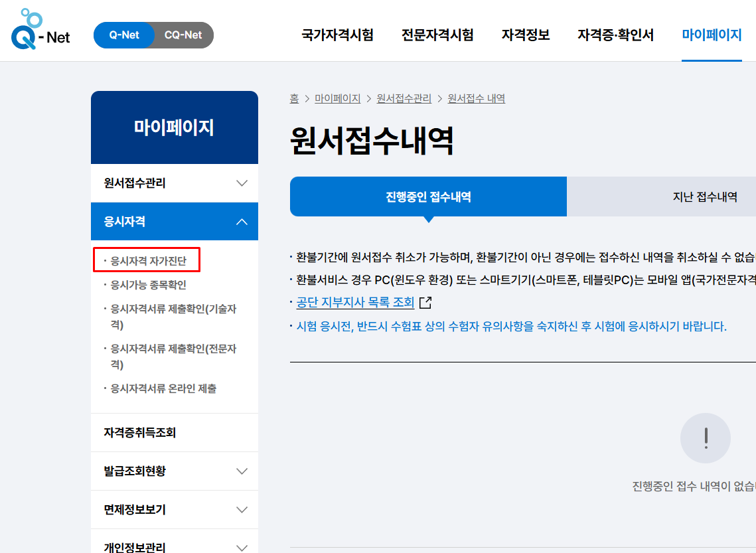Open 응시자격서류 제출확인(기술자격) item
This screenshot has width=756, height=553.
[174, 317]
